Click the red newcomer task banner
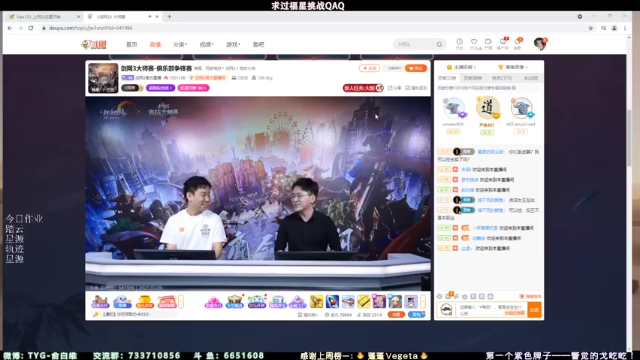Screen dimensions: 640x360 [363, 88]
